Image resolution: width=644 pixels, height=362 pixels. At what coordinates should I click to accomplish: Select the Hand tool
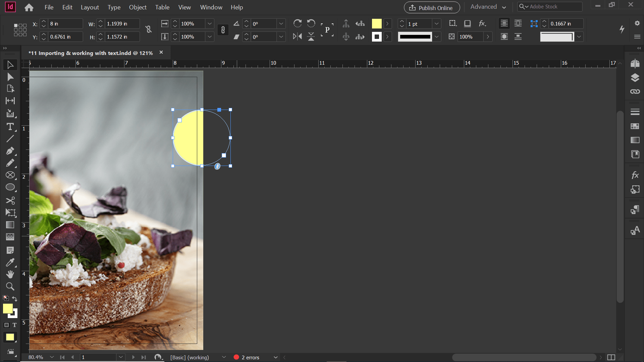[x=10, y=274]
